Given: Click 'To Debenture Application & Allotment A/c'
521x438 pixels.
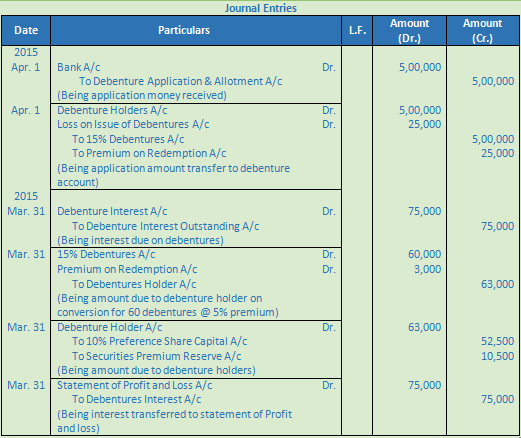Looking at the screenshot, I should pos(180,81).
